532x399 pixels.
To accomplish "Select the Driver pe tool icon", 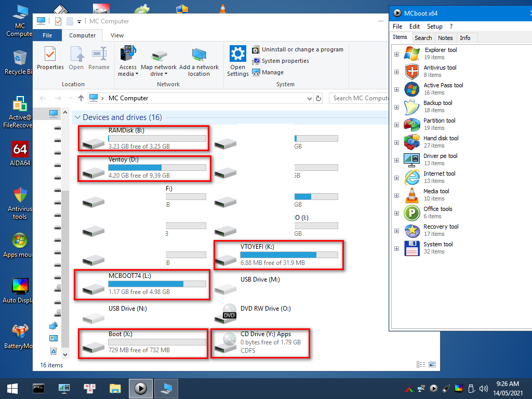I will click(412, 159).
